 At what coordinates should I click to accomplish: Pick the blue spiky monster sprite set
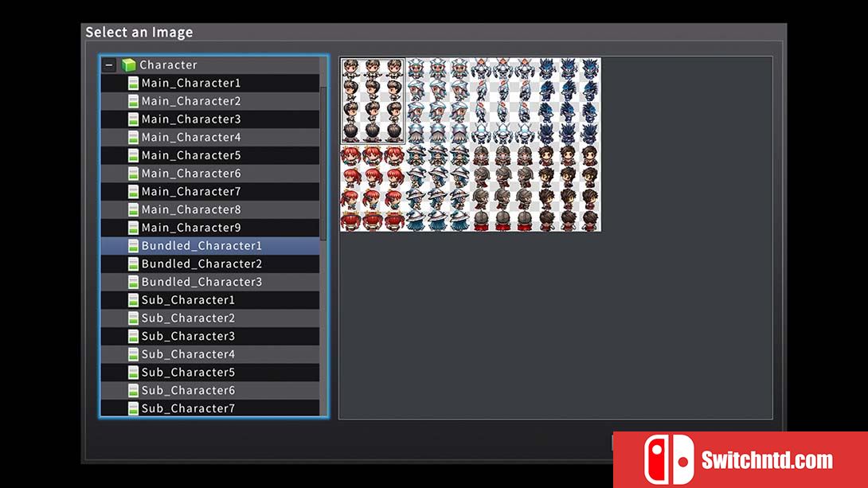point(569,101)
